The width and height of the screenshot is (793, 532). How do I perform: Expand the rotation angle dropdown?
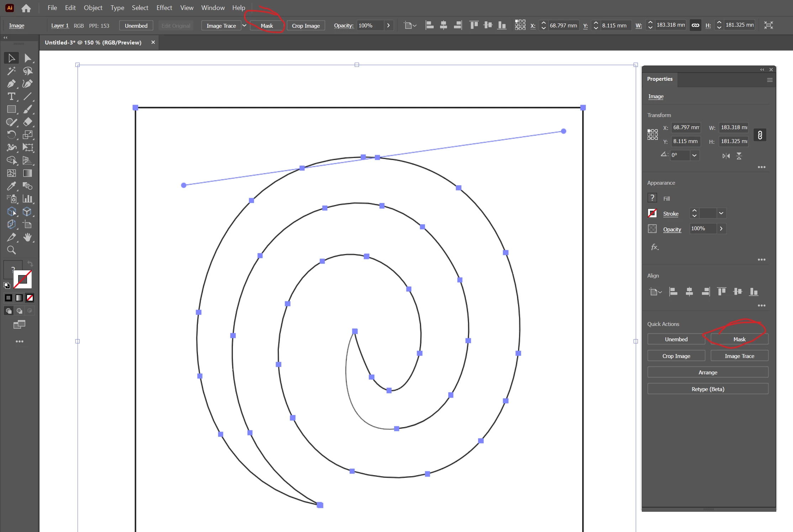[694, 155]
